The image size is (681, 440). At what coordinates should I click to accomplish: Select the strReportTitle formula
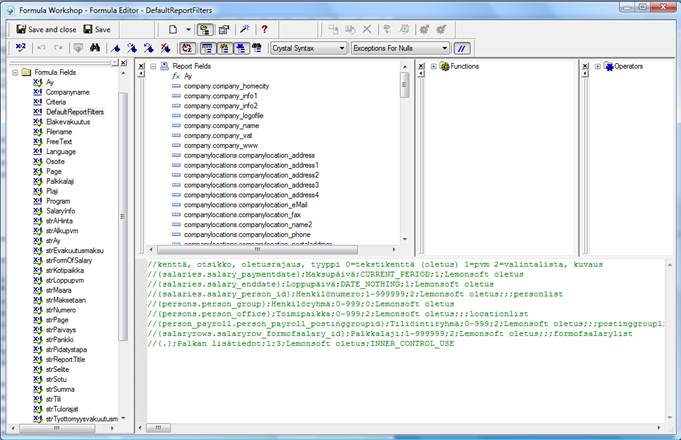[x=65, y=360]
